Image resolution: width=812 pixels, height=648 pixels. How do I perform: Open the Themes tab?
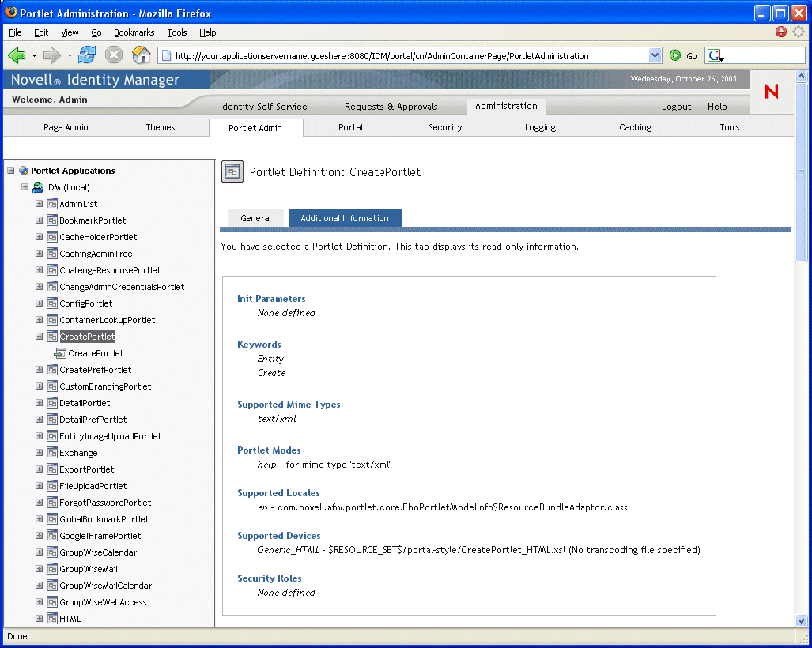(161, 127)
